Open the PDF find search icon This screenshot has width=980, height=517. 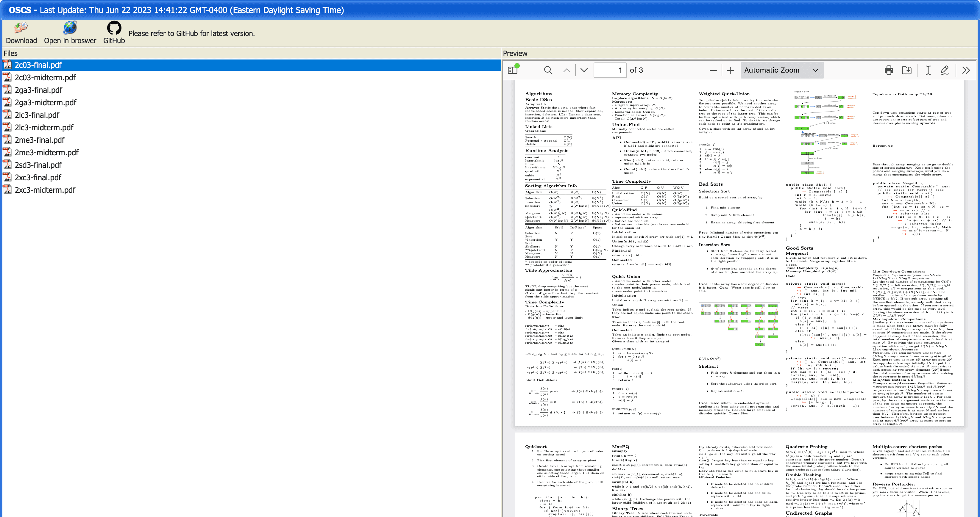pos(548,70)
